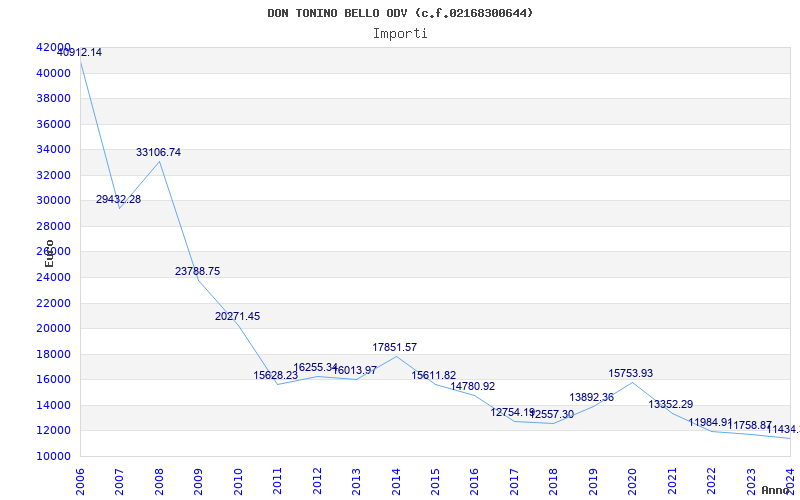The image size is (800, 500).
Task: Select data label 16255.34
Action: point(315,367)
